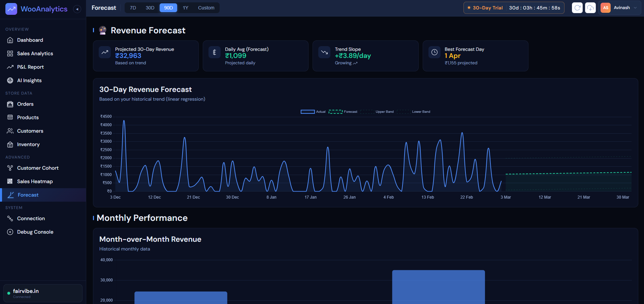
Task: Switch to the 30D time range tab
Action: point(150,8)
